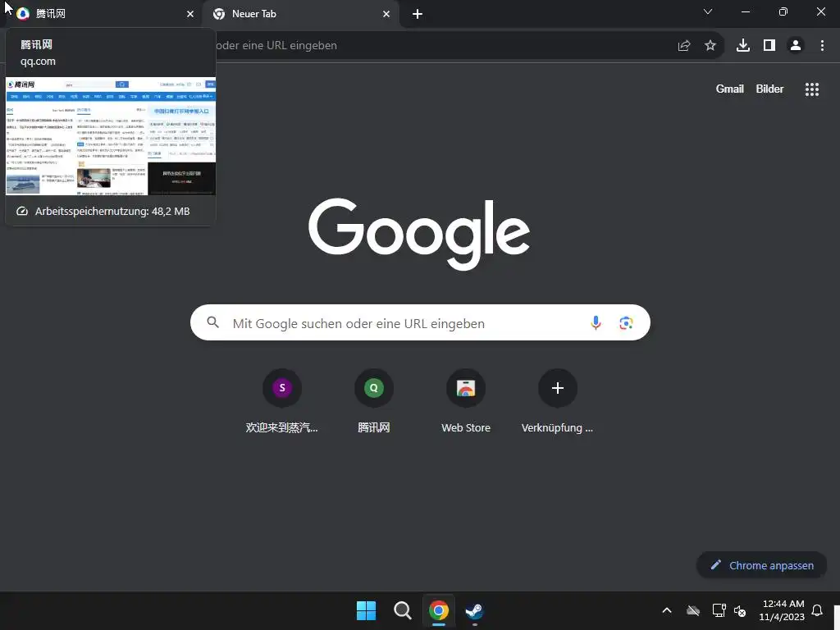
Task: Search by image with Google Lens icon
Action: (x=626, y=322)
